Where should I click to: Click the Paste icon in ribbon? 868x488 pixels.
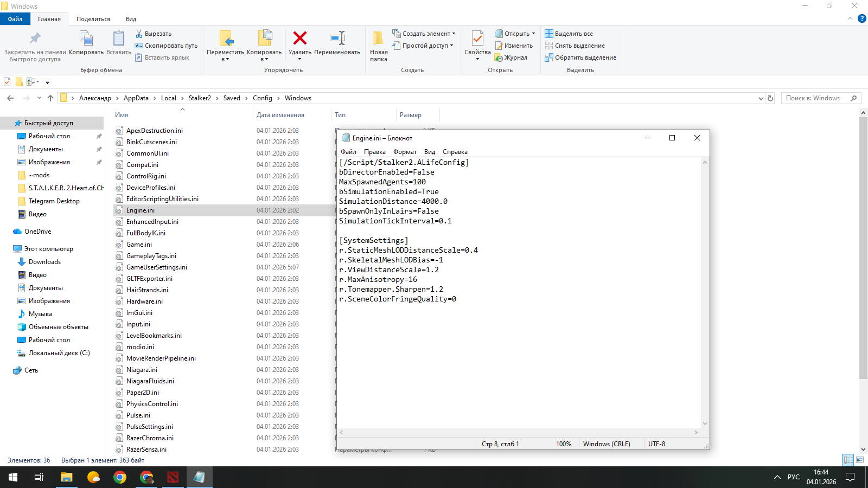pyautogui.click(x=119, y=43)
